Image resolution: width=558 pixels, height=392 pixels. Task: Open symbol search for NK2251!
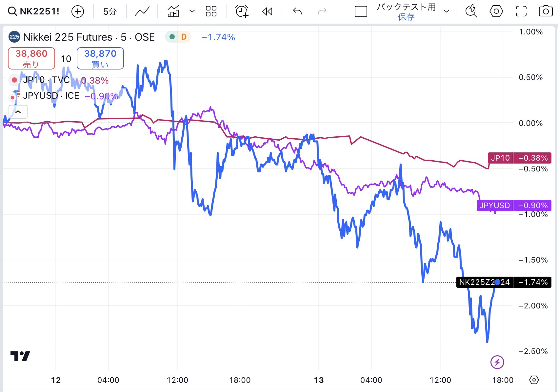point(34,11)
